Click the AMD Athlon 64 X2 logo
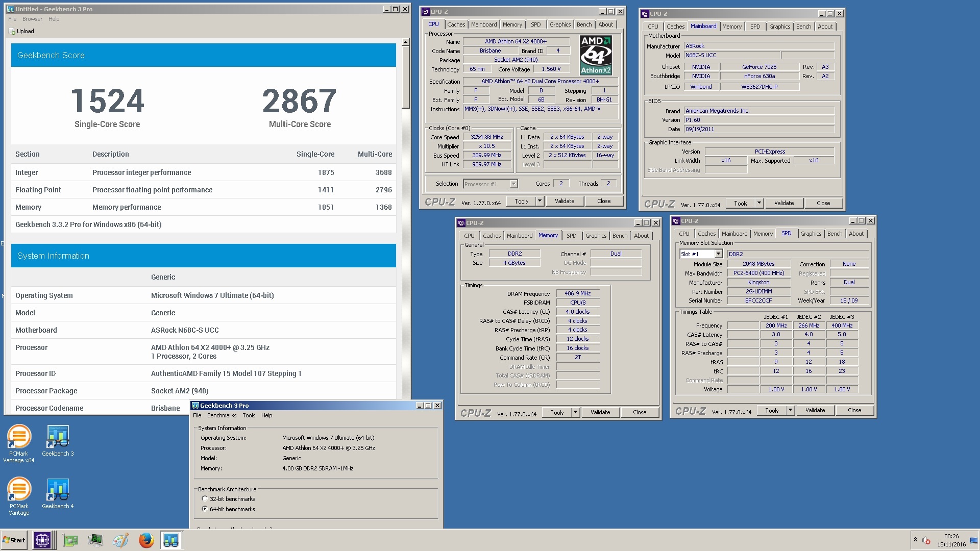This screenshot has width=980, height=551. pyautogui.click(x=596, y=55)
